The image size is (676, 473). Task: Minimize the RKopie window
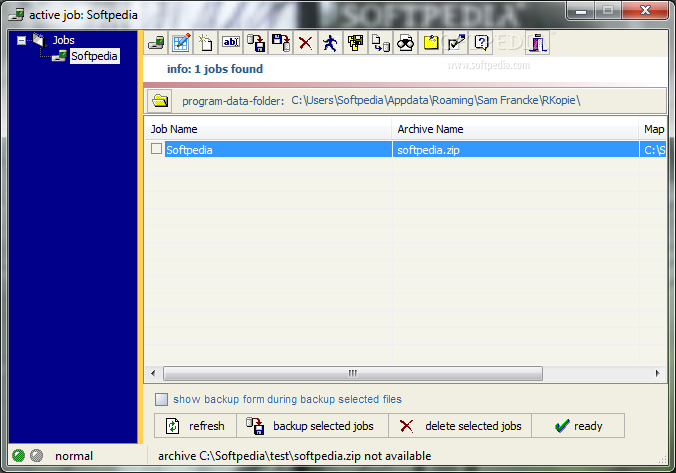point(581,10)
